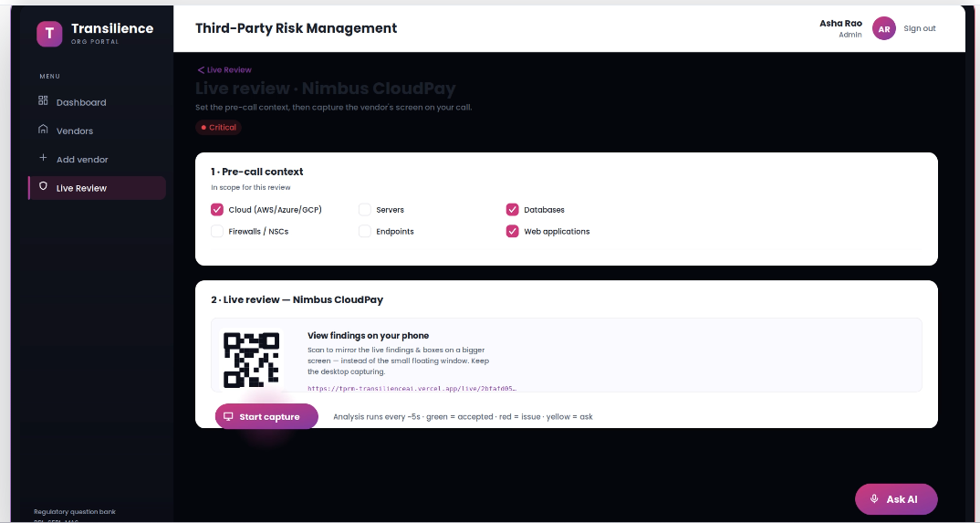Uncheck Cloud (AWS/Azure/GCP) checkbox
This screenshot has width=980, height=523.
(x=217, y=210)
